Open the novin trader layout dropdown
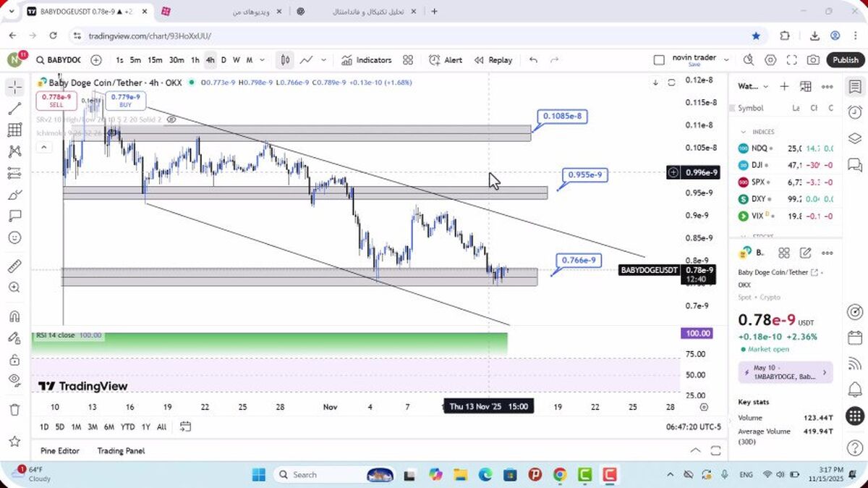 726,60
